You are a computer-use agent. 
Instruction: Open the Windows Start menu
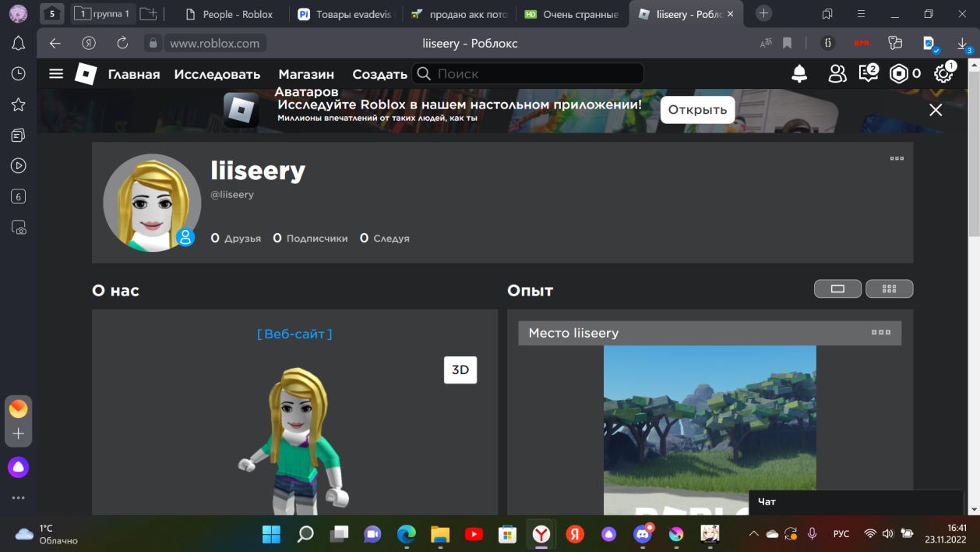coord(271,534)
